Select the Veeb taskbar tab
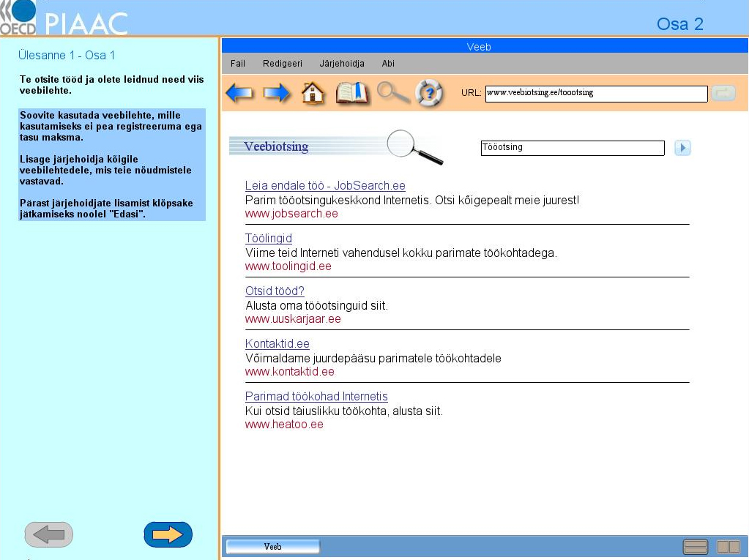Viewport: 749px width, 560px height. click(273, 546)
